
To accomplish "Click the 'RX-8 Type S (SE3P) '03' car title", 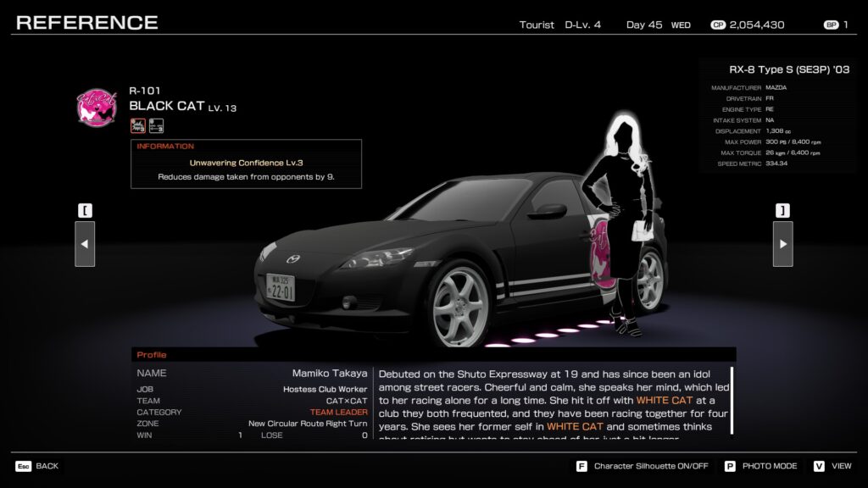I will [x=789, y=69].
